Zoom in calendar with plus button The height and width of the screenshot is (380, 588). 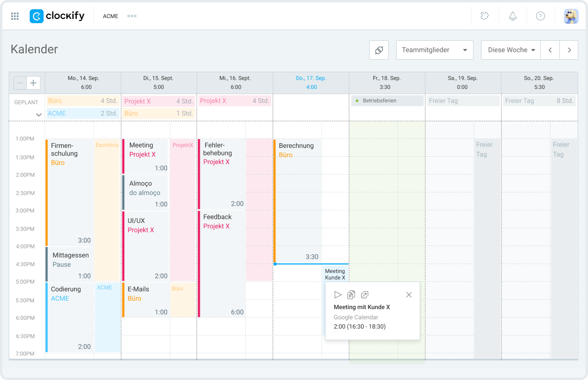33,83
